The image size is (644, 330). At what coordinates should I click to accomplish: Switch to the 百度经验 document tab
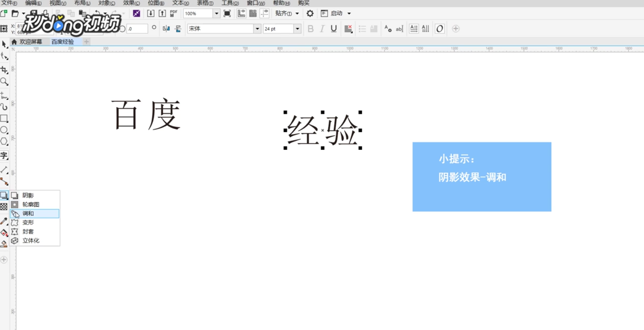[x=63, y=42]
